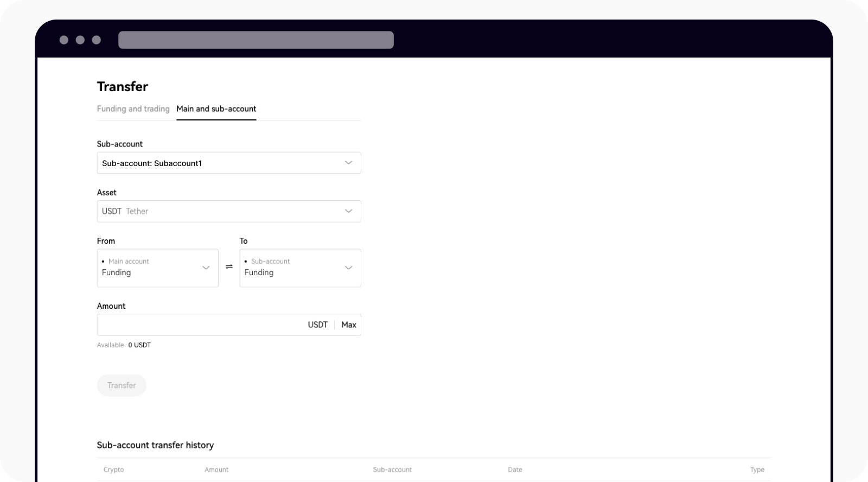Image resolution: width=868 pixels, height=482 pixels.
Task: Click the Crypto column header
Action: click(114, 470)
